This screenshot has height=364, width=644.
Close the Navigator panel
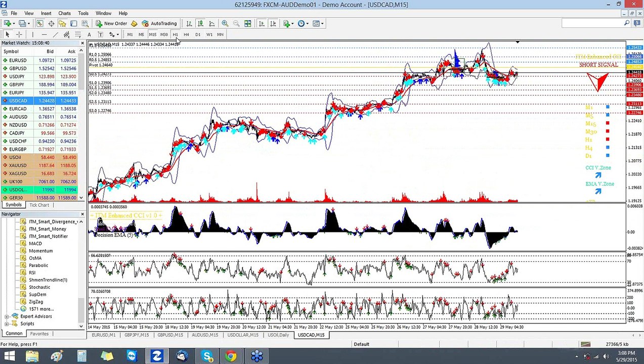point(82,214)
